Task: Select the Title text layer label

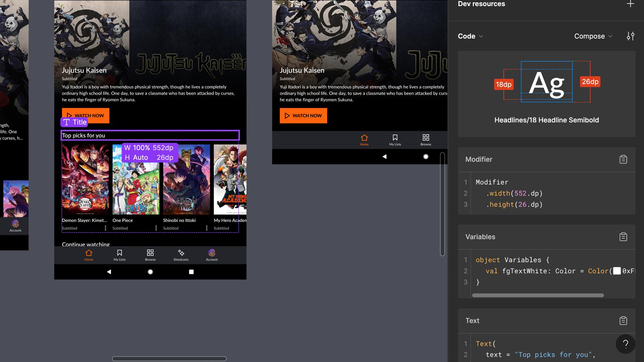Action: point(75,122)
